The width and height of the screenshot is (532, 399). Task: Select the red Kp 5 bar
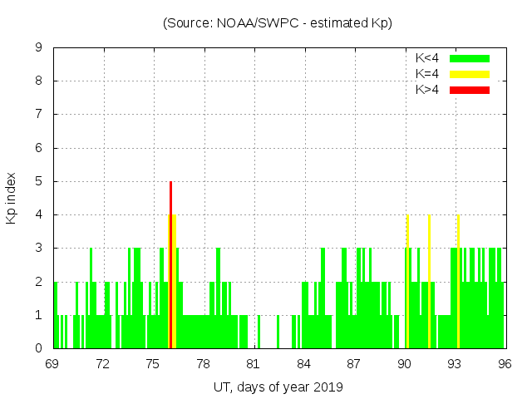170,264
